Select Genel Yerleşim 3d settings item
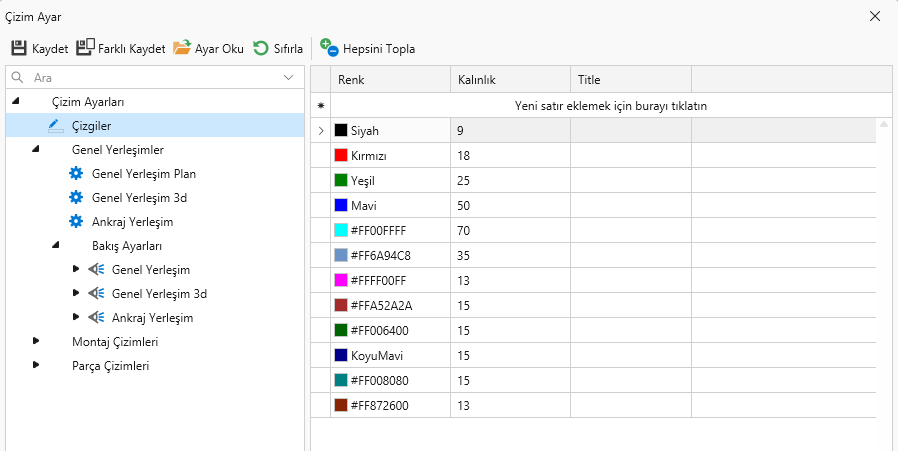 click(139, 198)
